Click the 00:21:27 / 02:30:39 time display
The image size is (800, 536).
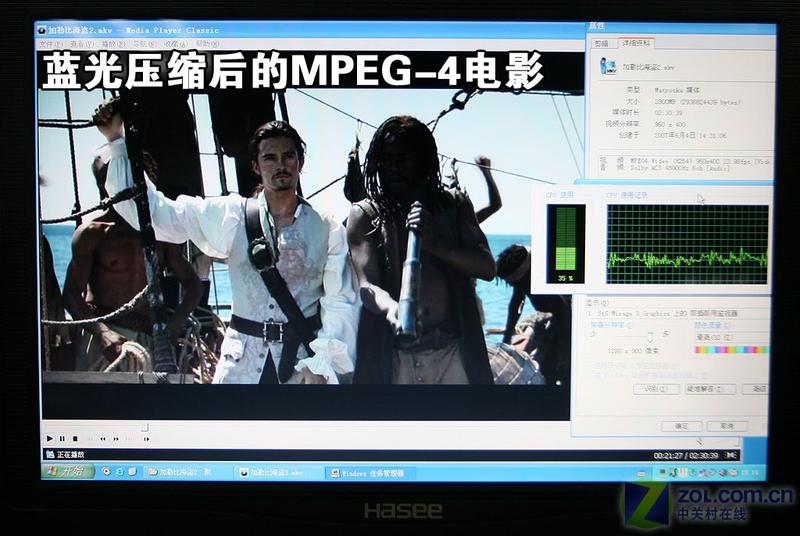point(686,455)
